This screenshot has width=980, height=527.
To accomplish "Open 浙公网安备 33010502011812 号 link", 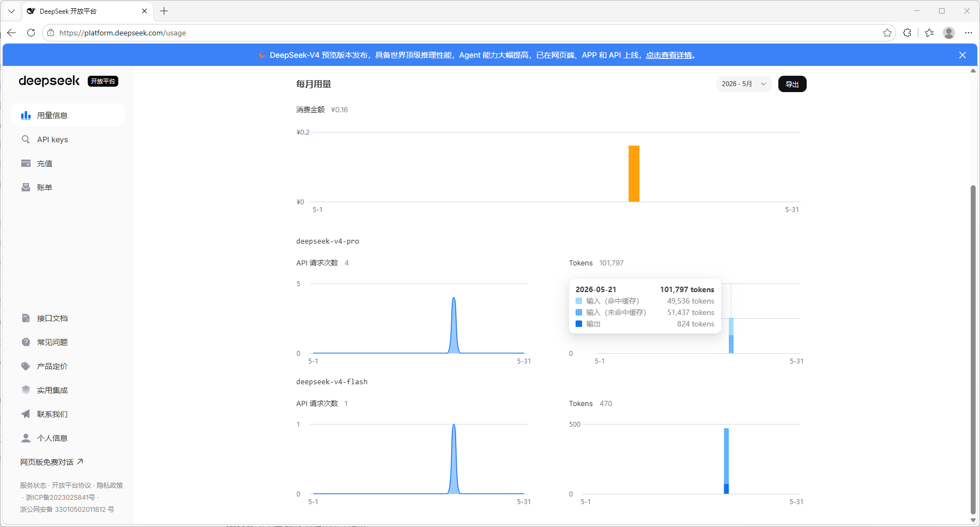I will click(67, 510).
